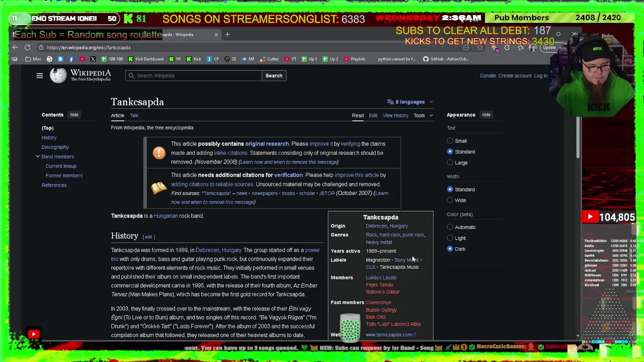The width and height of the screenshot is (644, 362).
Task: Select Large text size
Action: 450,162
